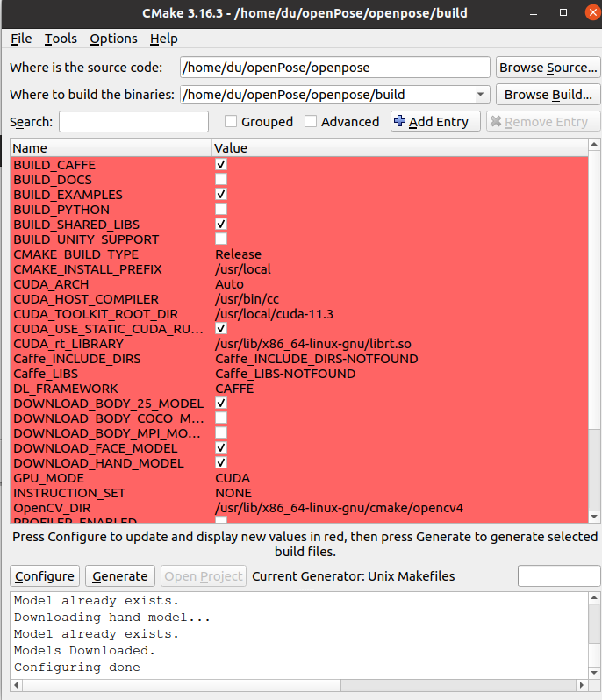Select the CUDA_ARCH Auto value
This screenshot has height=700, width=602.
click(230, 284)
